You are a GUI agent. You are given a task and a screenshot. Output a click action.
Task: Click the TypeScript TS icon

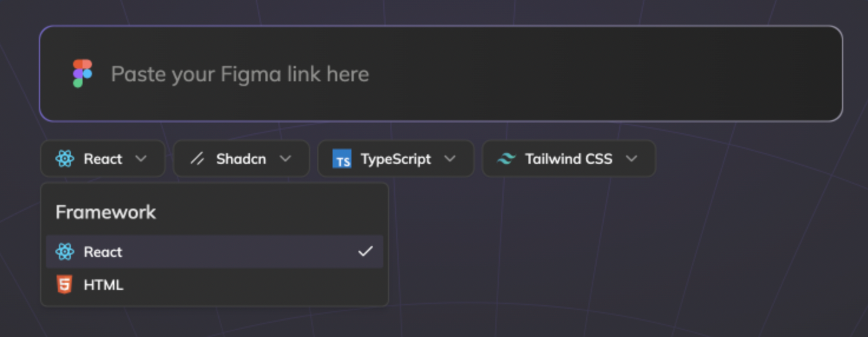tap(342, 159)
